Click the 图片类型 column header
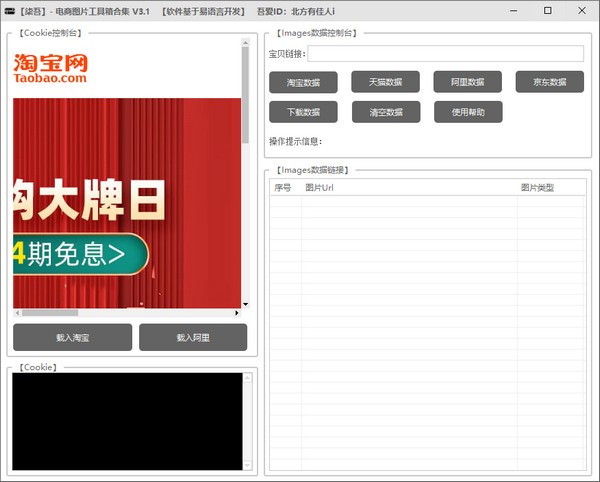The width and height of the screenshot is (600, 482). coord(550,187)
